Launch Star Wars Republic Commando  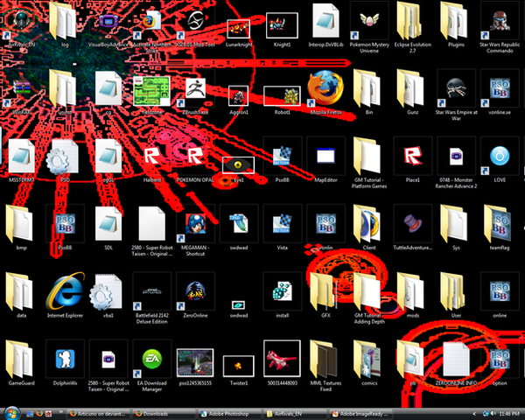(500, 21)
